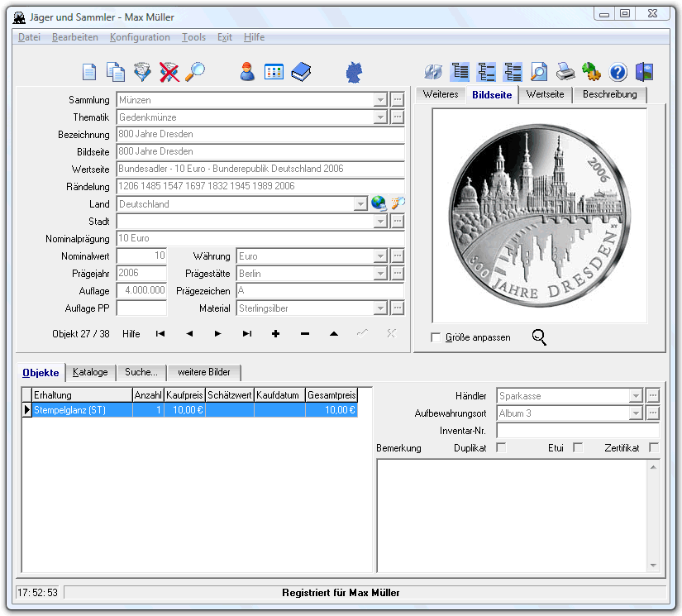Open the Aufbewahrungsort dropdown
The height and width of the screenshot is (616, 682).
pyautogui.click(x=636, y=413)
